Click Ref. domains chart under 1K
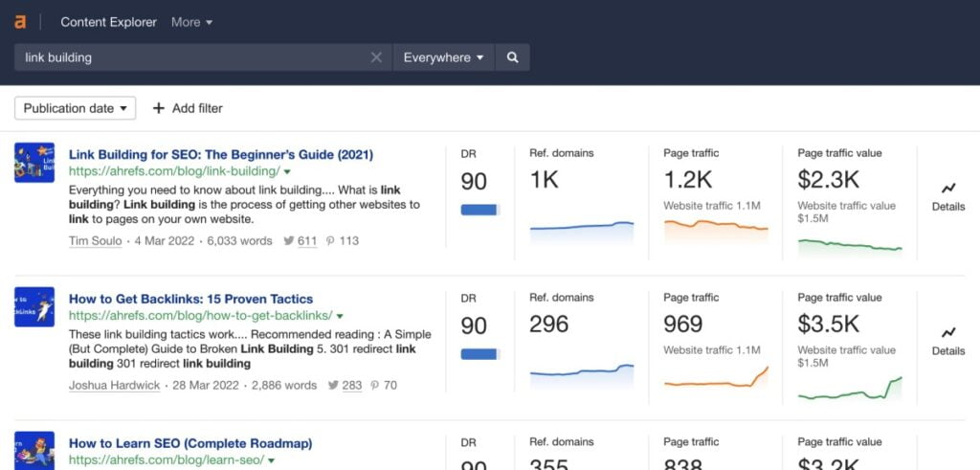 pyautogui.click(x=582, y=233)
